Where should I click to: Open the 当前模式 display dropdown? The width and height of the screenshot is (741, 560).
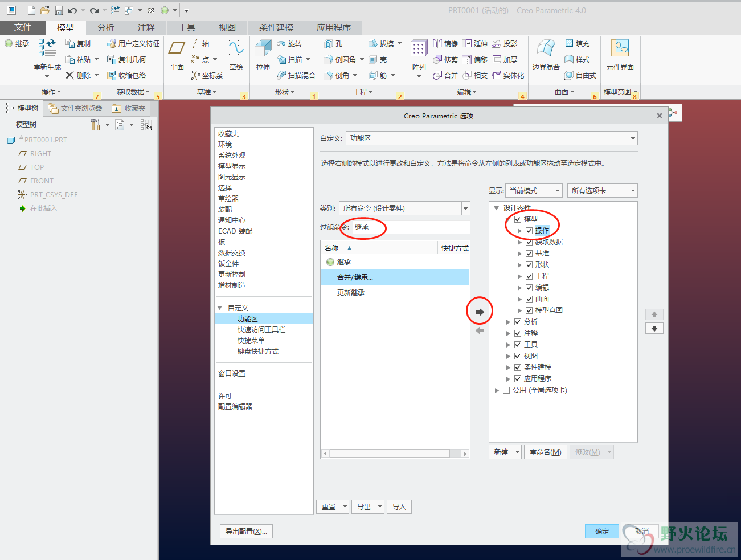pos(558,190)
